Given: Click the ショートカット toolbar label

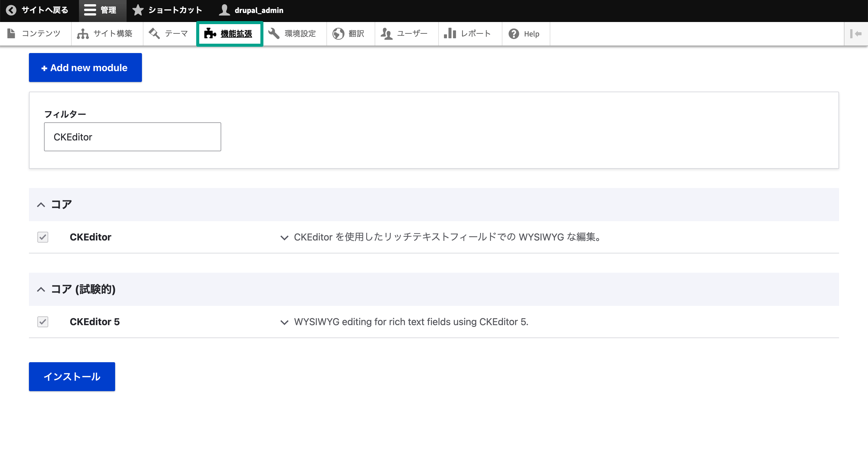Looking at the screenshot, I should pyautogui.click(x=175, y=10).
